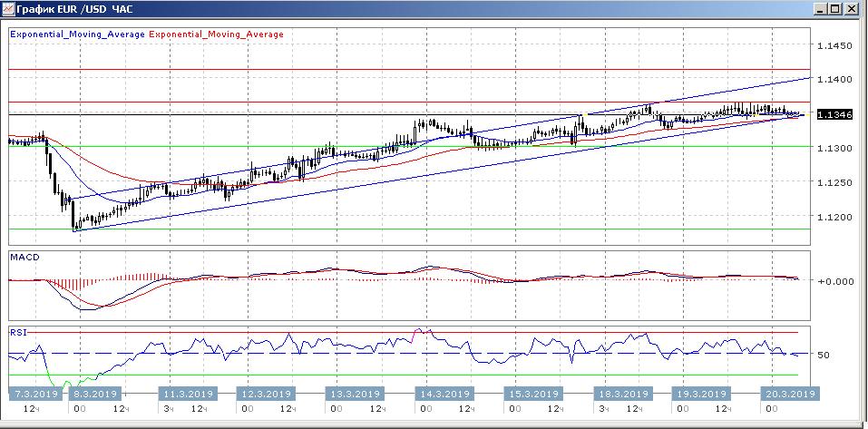Select the 19.3.2019 date marker

pos(700,395)
